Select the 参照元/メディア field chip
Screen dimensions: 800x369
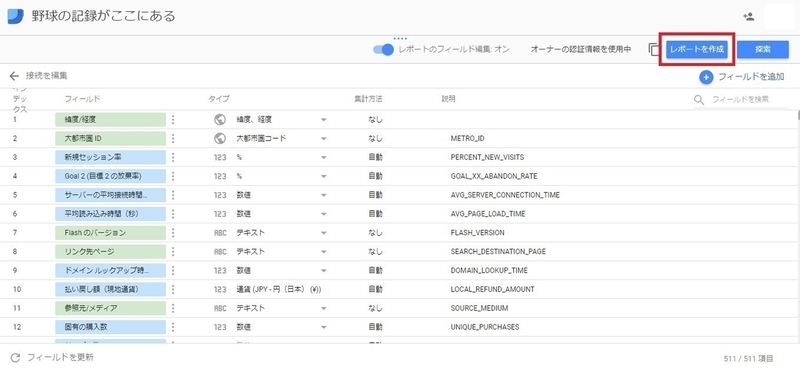click(111, 308)
